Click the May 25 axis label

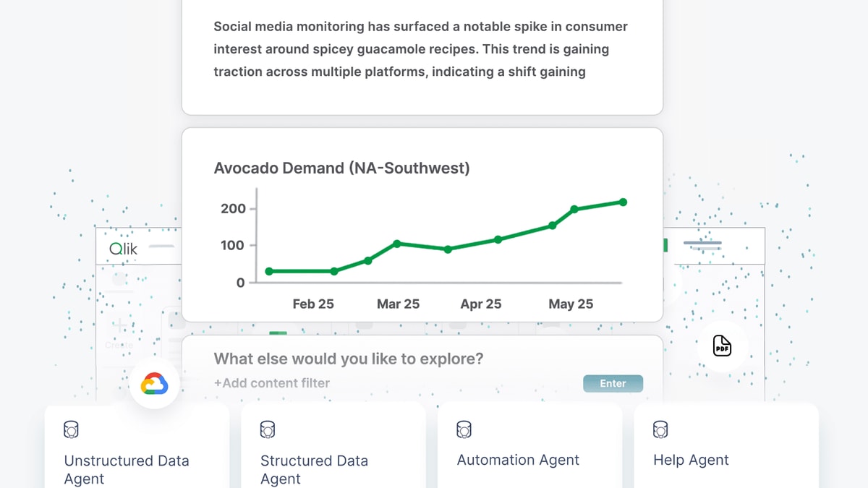pyautogui.click(x=571, y=304)
